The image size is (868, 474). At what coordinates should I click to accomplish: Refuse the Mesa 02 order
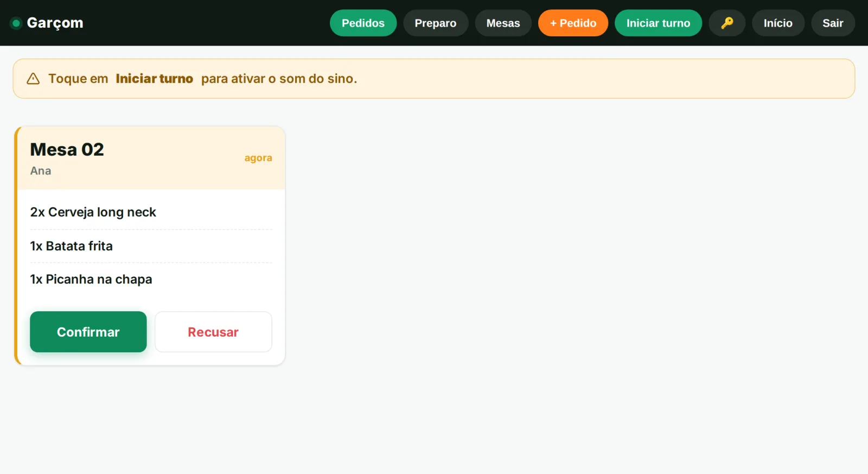click(x=213, y=332)
